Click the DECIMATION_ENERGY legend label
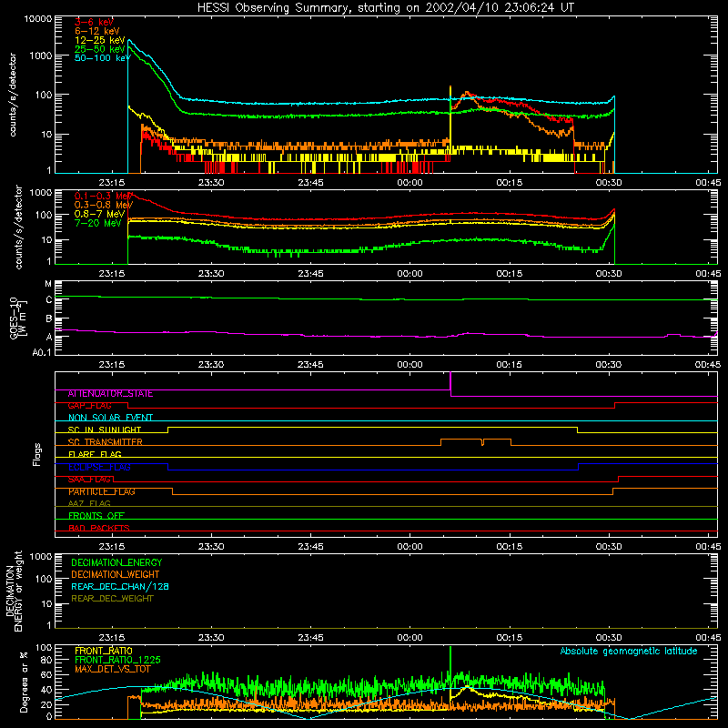 coord(116,562)
